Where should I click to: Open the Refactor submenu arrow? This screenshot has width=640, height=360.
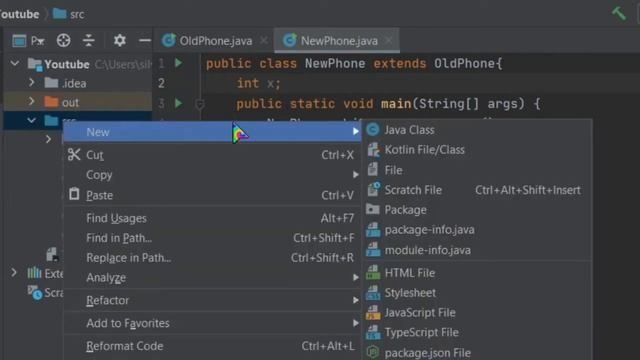(x=356, y=300)
